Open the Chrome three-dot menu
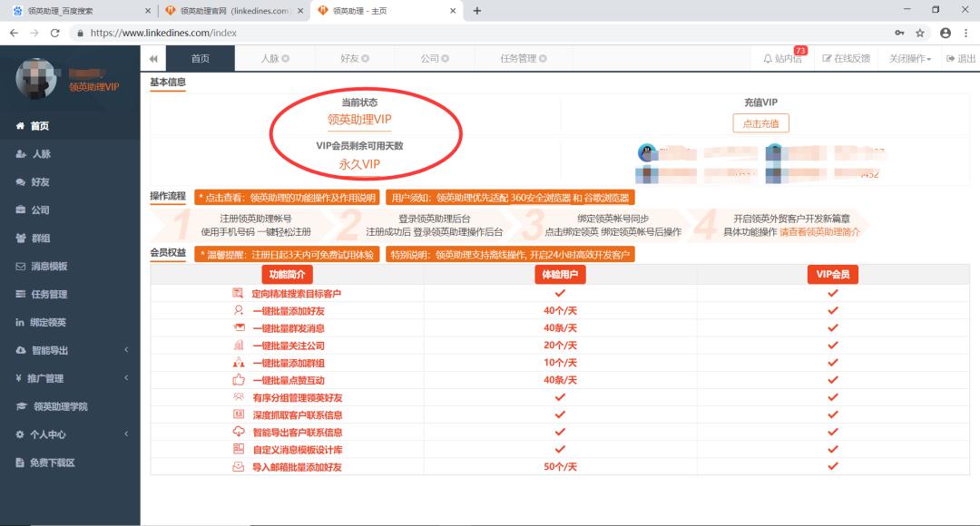980x526 pixels. (966, 33)
